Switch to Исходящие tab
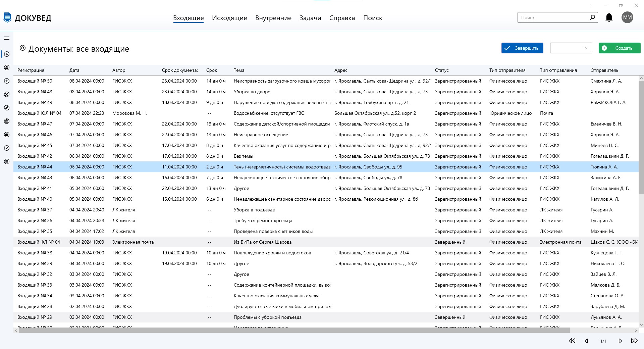This screenshot has width=644, height=349. click(x=229, y=18)
